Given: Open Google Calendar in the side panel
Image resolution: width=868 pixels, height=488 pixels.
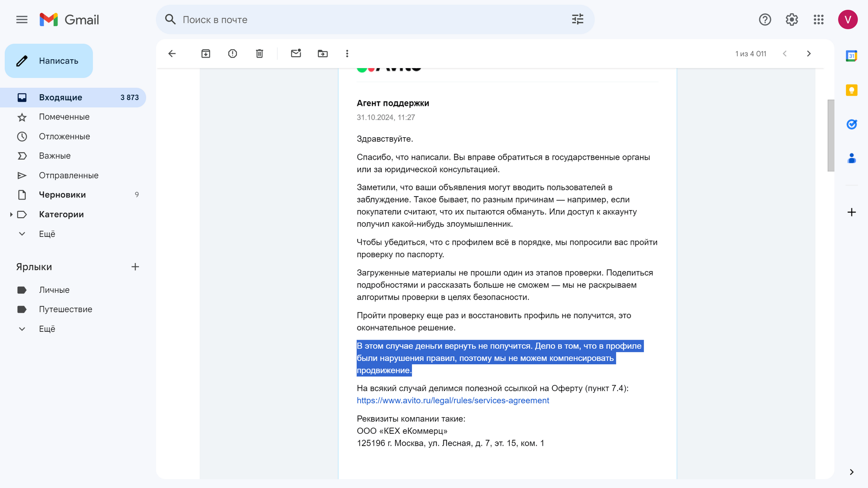Looking at the screenshot, I should click(851, 56).
